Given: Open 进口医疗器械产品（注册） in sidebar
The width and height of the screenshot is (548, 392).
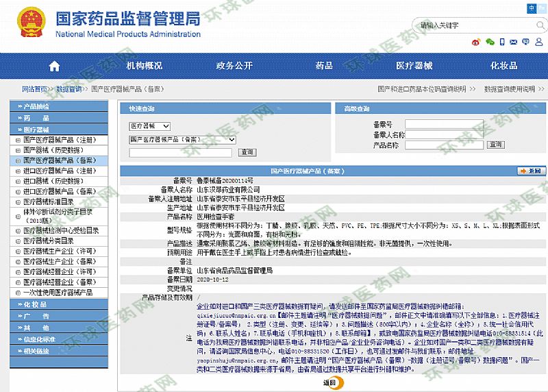Looking at the screenshot, I should (x=59, y=171).
